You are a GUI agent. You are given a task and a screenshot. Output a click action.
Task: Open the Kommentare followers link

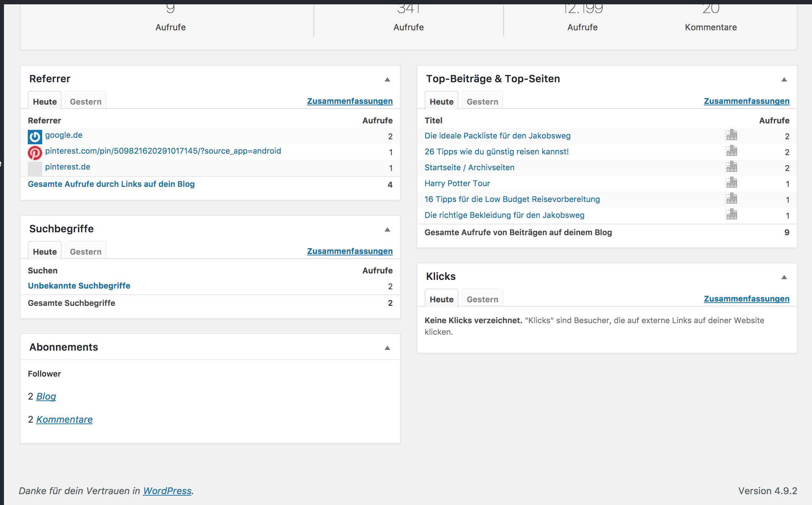[64, 420]
